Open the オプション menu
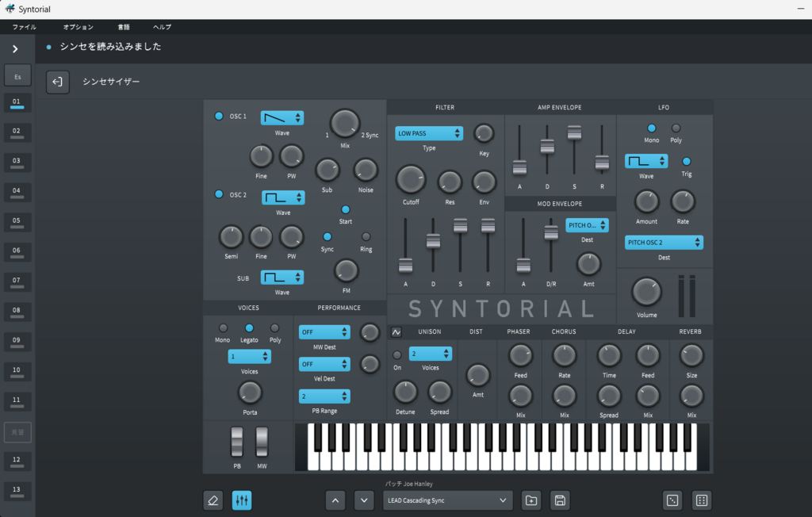This screenshot has height=517, width=812. (x=79, y=27)
